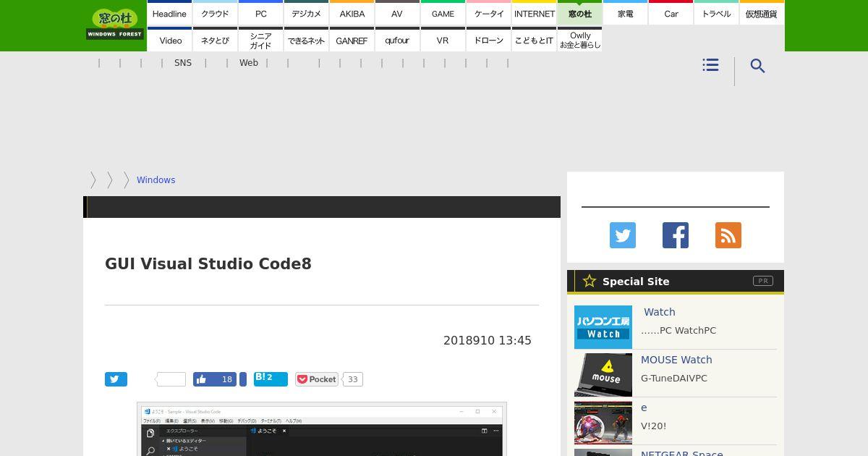Image resolution: width=868 pixels, height=456 pixels.
Task: Open the VR tab
Action: (x=443, y=40)
